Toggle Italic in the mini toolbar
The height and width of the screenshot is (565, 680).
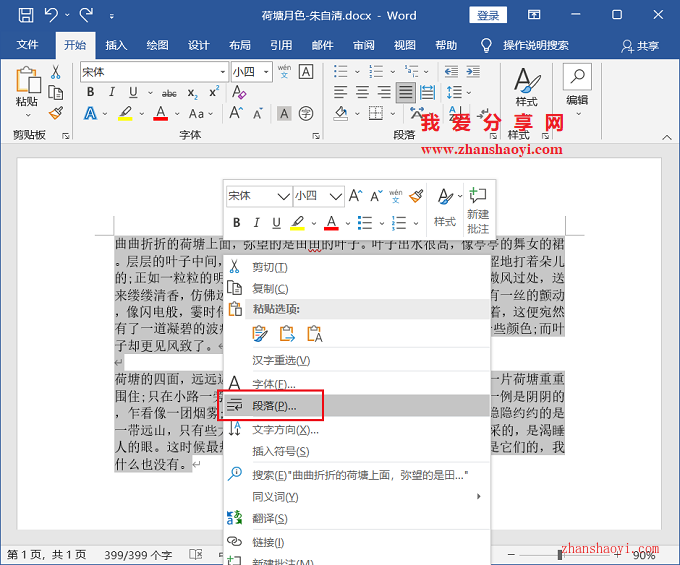click(256, 222)
